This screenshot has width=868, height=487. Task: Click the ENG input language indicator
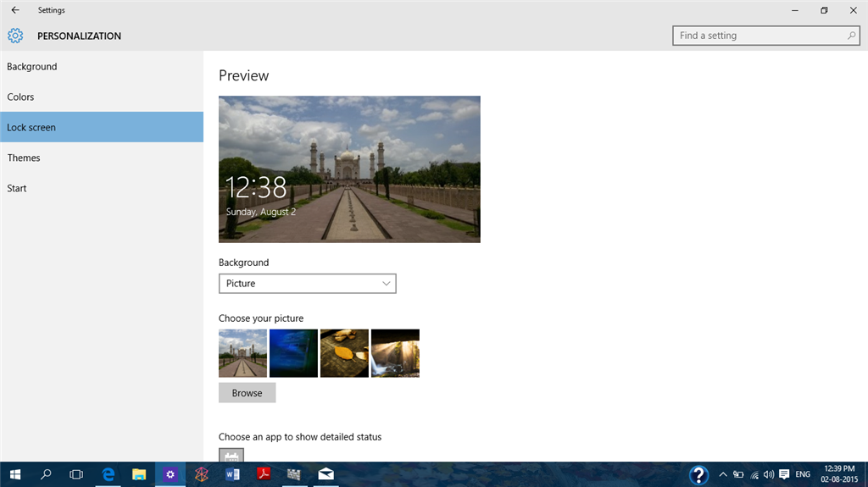[x=803, y=474]
